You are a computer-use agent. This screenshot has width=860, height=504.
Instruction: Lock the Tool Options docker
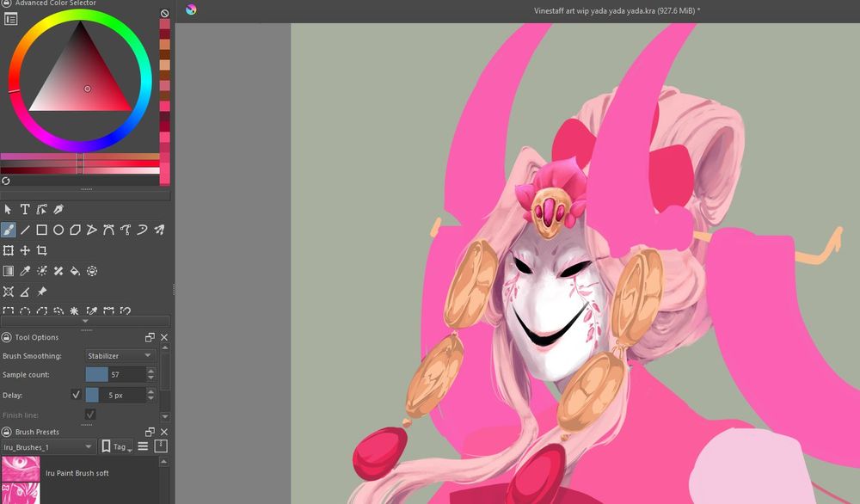pyautogui.click(x=6, y=337)
